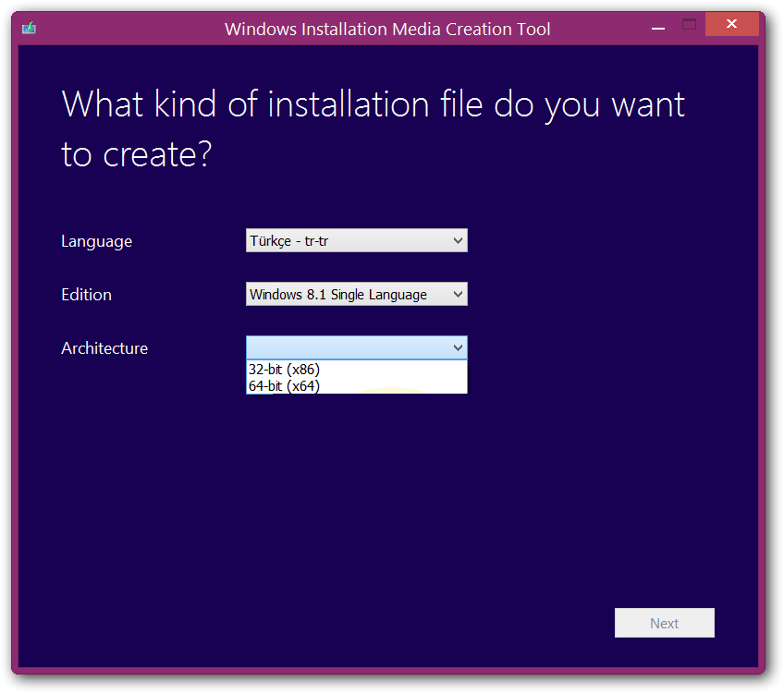The height and width of the screenshot is (693, 784).
Task: Click the Edition label text
Action: pyautogui.click(x=87, y=295)
